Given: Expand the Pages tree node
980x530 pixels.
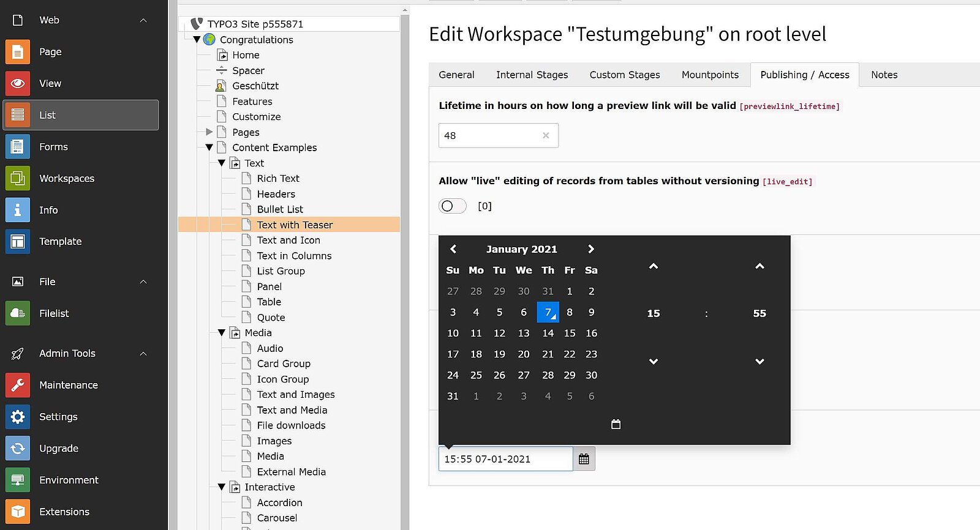Looking at the screenshot, I should 209,132.
